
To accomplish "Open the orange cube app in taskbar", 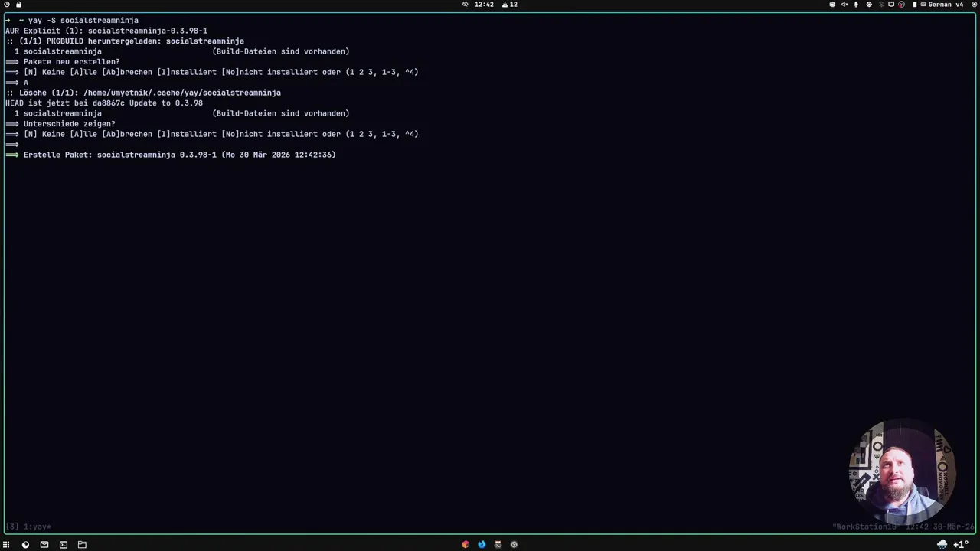I will pyautogui.click(x=465, y=545).
